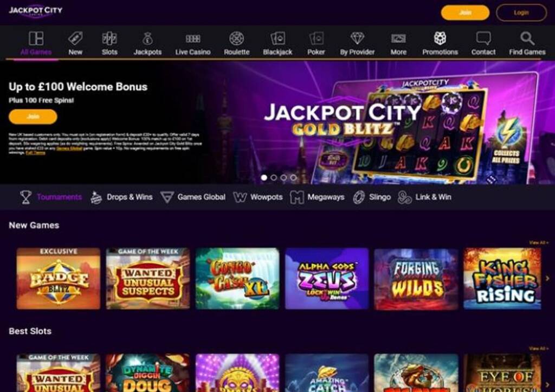Screen dimensions: 555x392
Task: Open the Promotions gift icon
Action: 440,38
